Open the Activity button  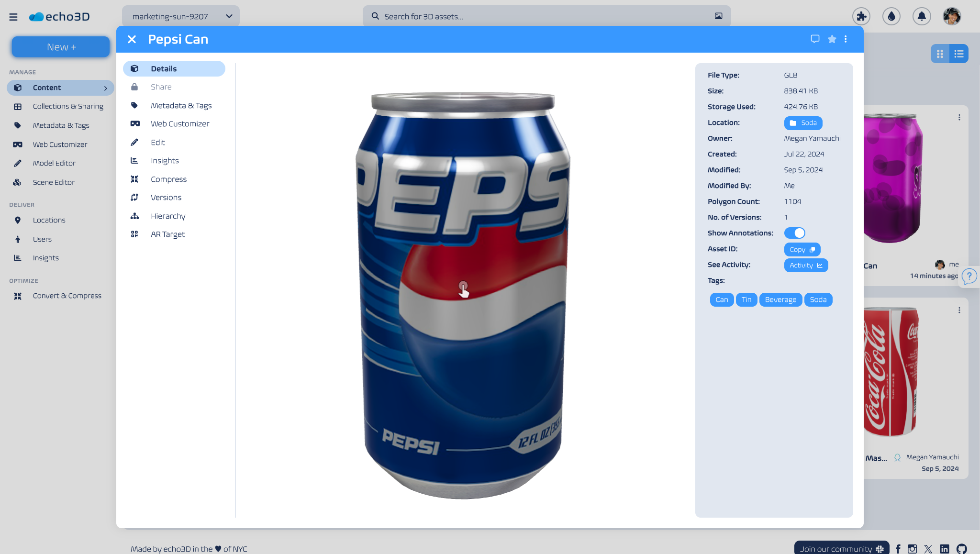806,265
